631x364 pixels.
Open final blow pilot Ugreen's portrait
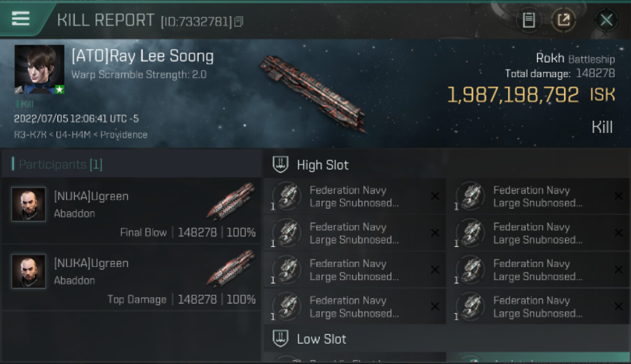tap(29, 204)
